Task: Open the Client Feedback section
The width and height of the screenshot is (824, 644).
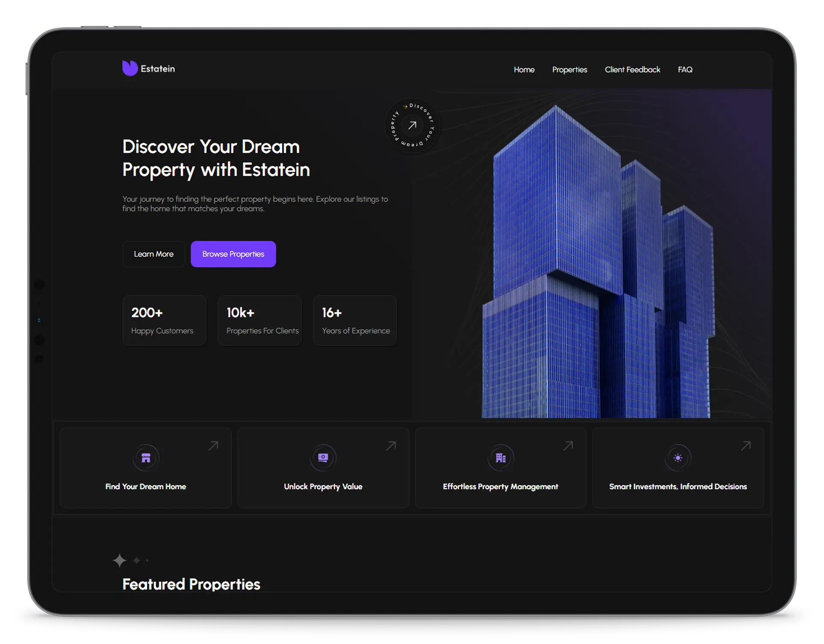Action: (x=632, y=69)
